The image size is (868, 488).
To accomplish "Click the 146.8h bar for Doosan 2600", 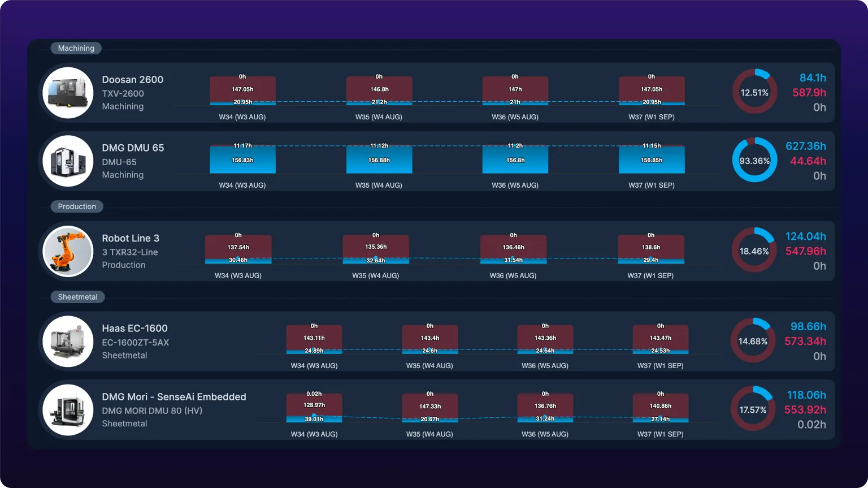I will [379, 89].
